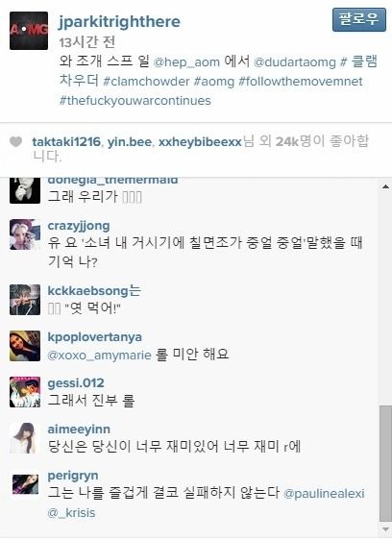The height and width of the screenshot is (540, 392).
Task: Click the comments scrollbar down arrow
Action: [385, 529]
